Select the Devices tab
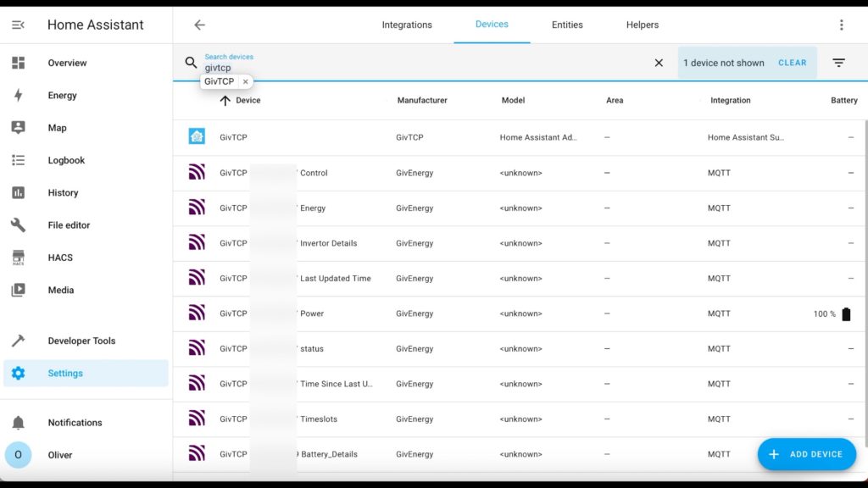Viewport: 868px width, 488px height. pos(492,25)
